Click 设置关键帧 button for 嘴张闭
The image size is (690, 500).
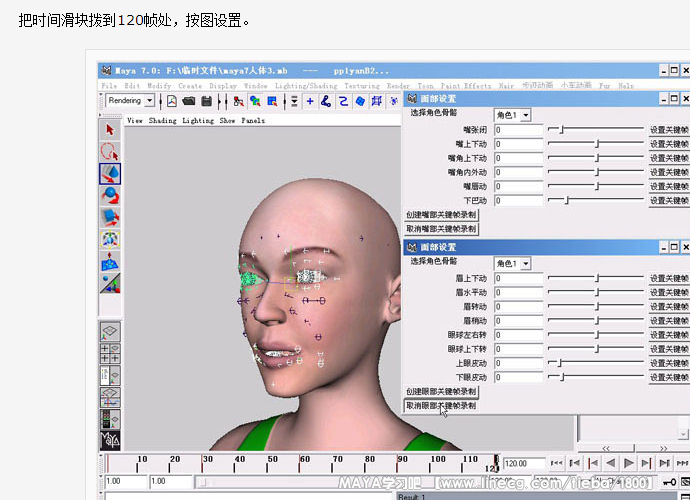click(669, 130)
